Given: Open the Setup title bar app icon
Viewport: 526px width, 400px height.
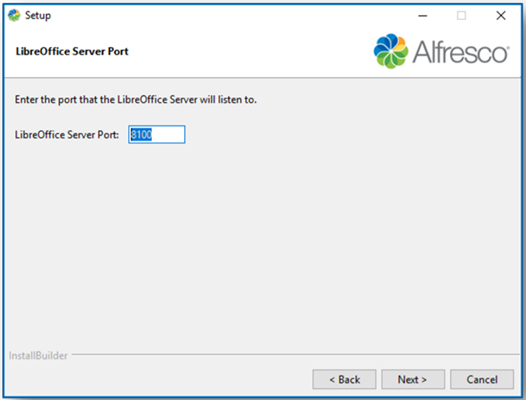Looking at the screenshot, I should (14, 15).
